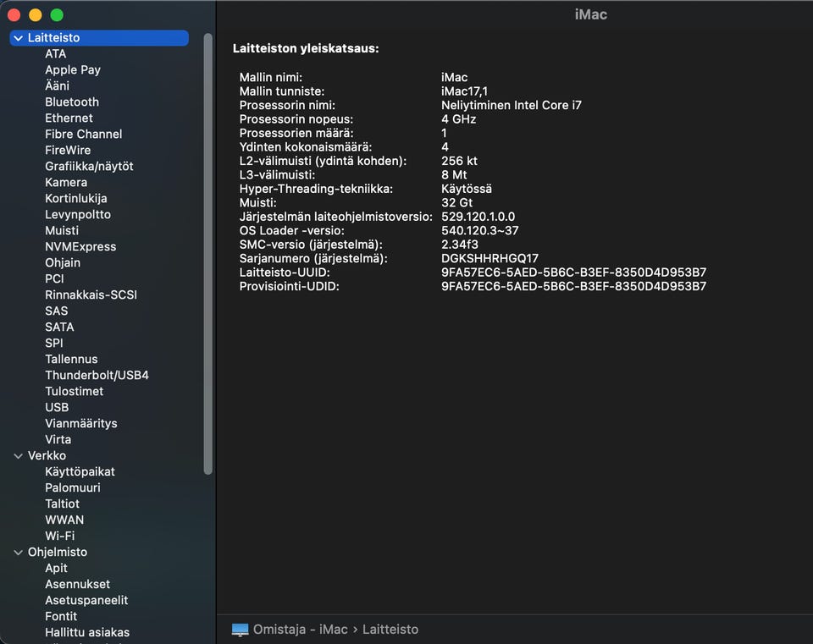
Task: Select Fibre Channel in the sidebar
Action: pyautogui.click(x=84, y=135)
